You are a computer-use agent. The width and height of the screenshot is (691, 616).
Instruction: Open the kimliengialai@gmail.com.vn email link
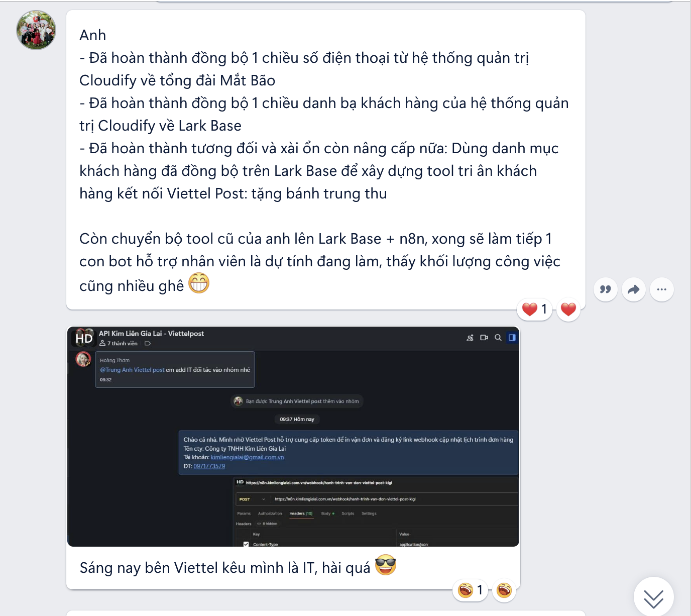(x=248, y=457)
